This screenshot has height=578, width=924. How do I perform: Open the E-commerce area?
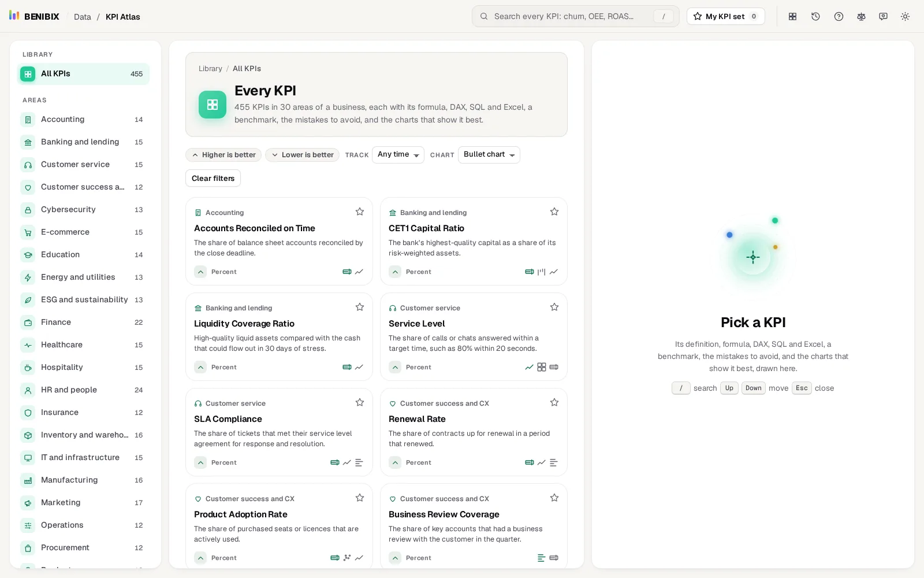click(83, 232)
